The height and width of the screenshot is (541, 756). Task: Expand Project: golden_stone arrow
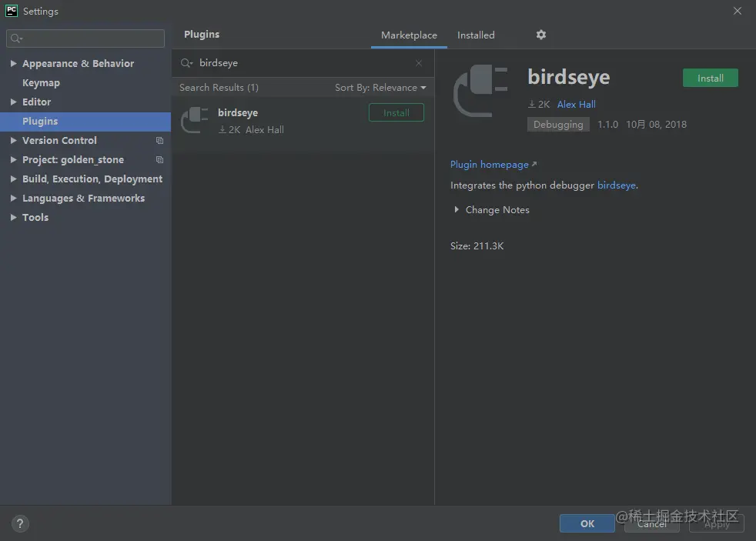coord(14,159)
